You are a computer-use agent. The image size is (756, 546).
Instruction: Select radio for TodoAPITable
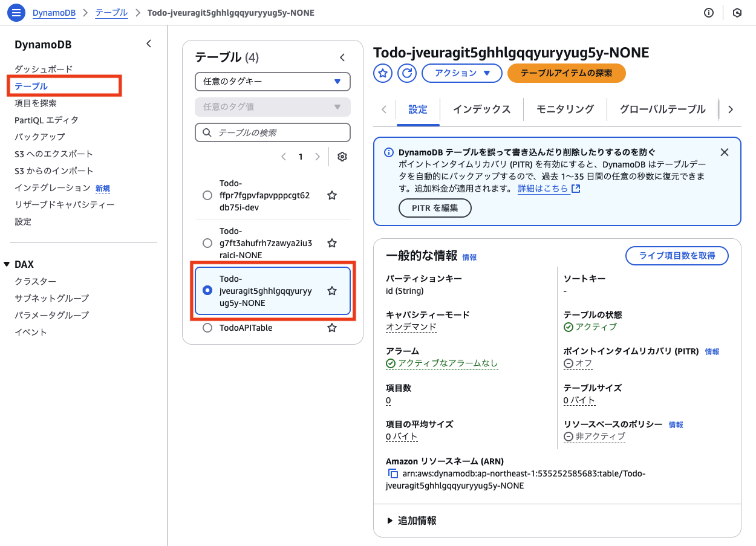pos(207,328)
